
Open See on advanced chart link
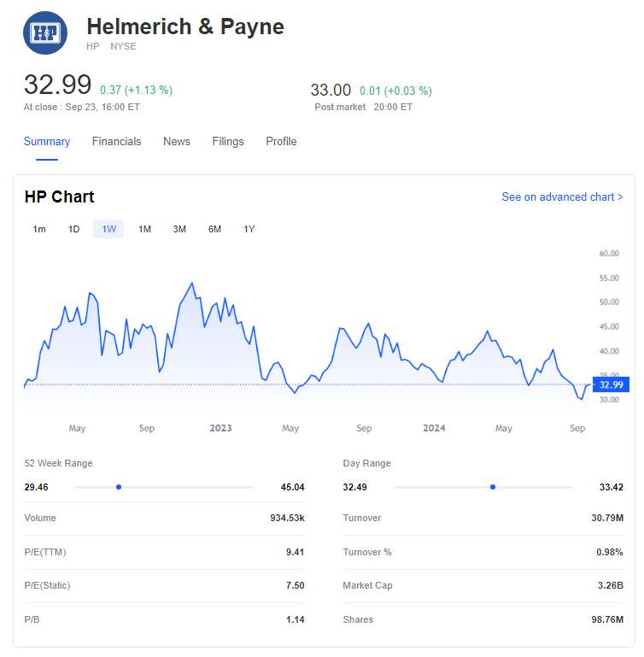click(562, 197)
